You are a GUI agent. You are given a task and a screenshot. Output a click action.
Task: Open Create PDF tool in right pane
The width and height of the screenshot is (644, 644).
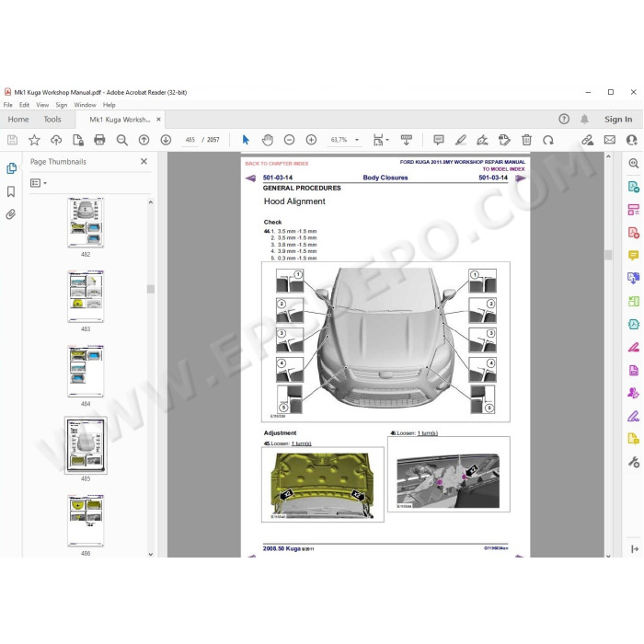click(x=633, y=233)
